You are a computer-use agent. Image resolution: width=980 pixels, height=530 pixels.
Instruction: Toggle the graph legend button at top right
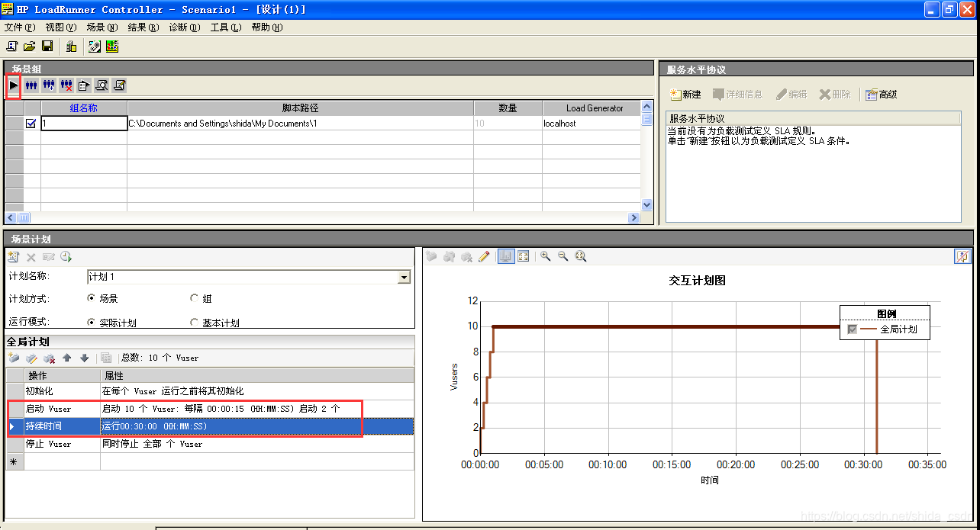(962, 257)
